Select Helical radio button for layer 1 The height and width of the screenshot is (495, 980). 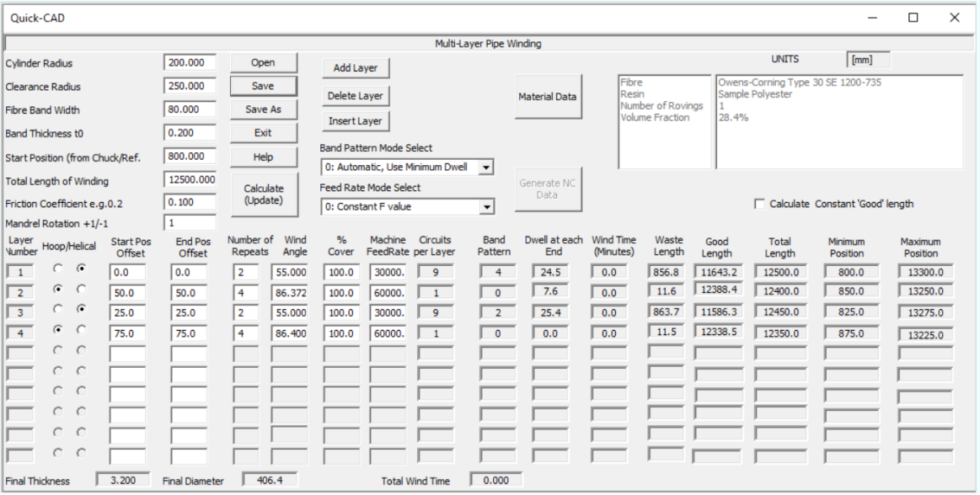(81, 269)
